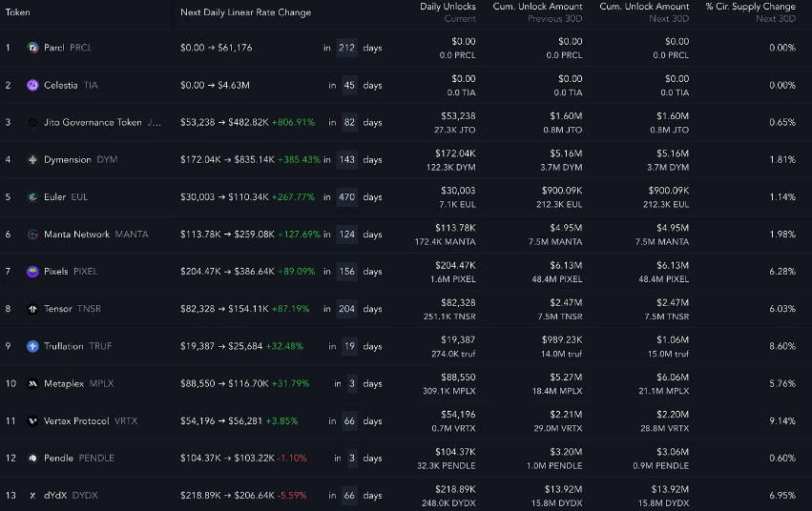
Task: Open the dYdX DYDX token name
Action: click(71, 496)
